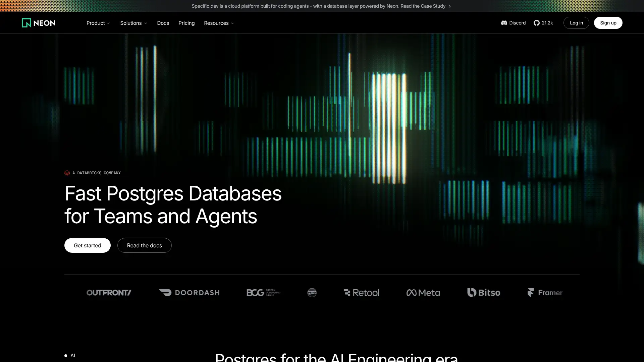Expand the Resources menu chevron
Viewport: 644px width, 362px height.
click(x=232, y=23)
